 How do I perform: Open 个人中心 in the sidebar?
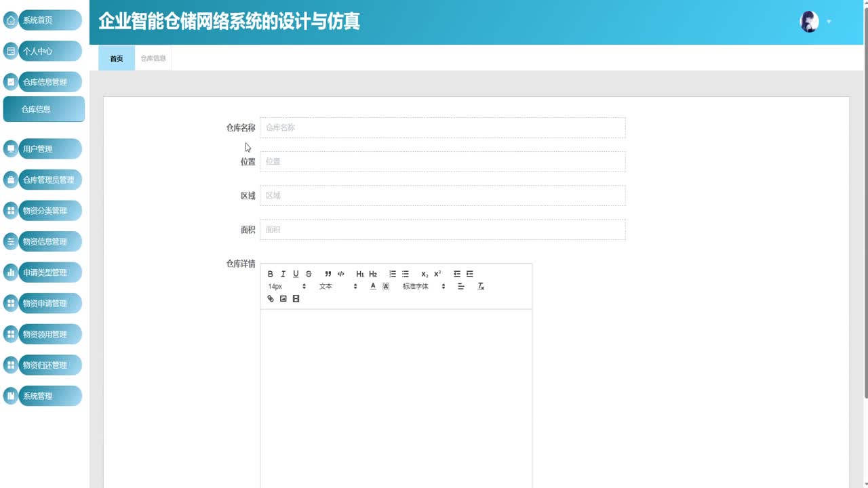tap(51, 51)
